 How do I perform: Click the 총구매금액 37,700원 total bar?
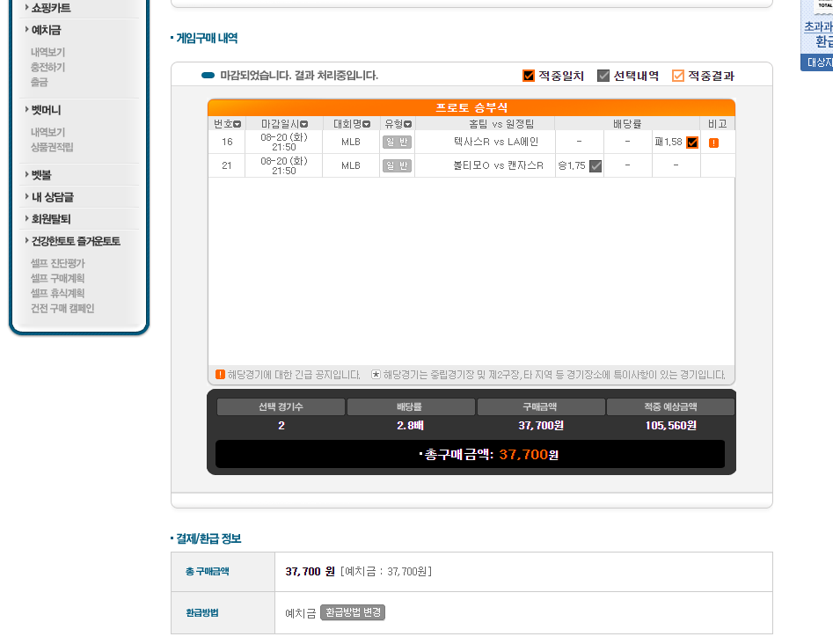tap(470, 454)
